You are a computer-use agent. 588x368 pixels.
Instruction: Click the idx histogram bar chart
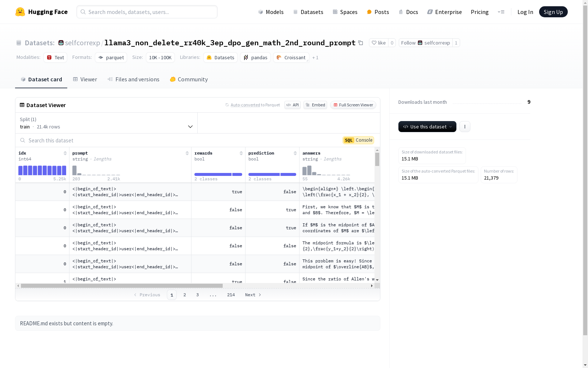click(x=42, y=170)
